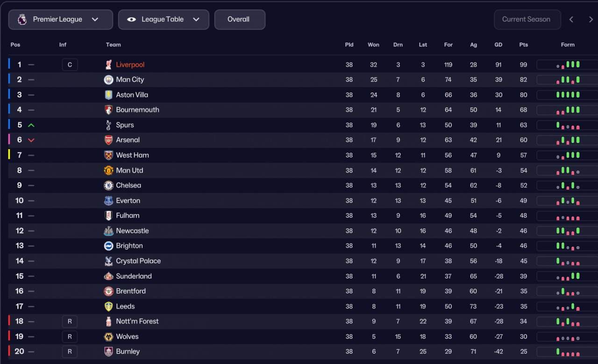Click the Man City club badge

coord(108,80)
